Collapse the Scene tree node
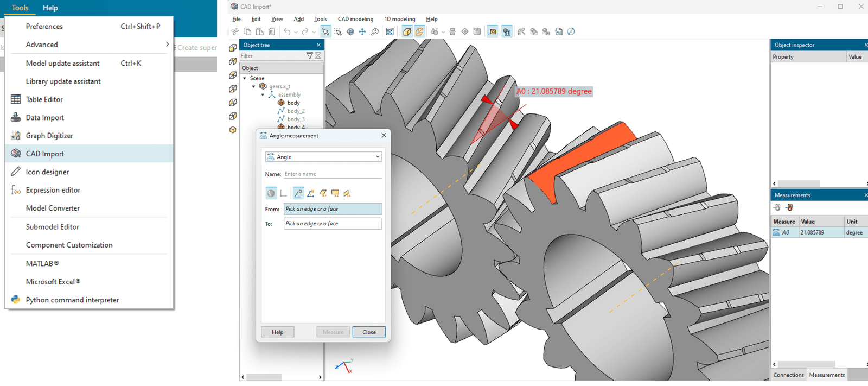The height and width of the screenshot is (386, 868). (x=245, y=78)
